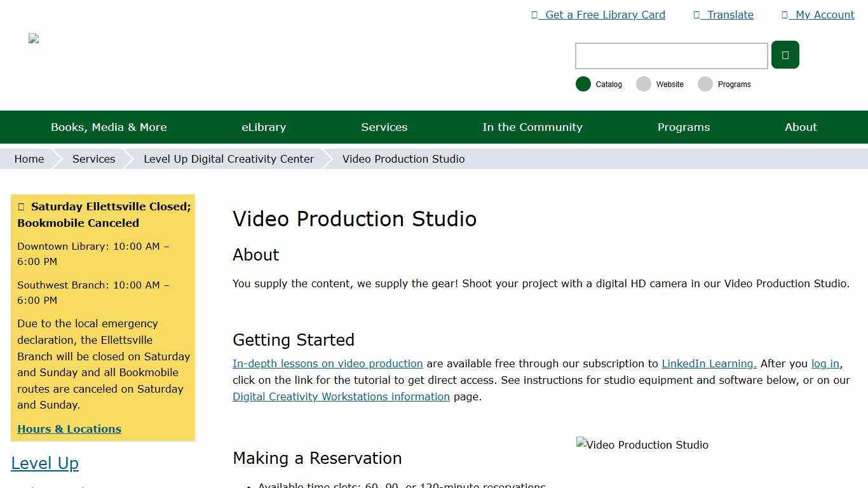
Task: Click the breadcrumb arrow after Home
Action: pyautogui.click(x=56, y=159)
